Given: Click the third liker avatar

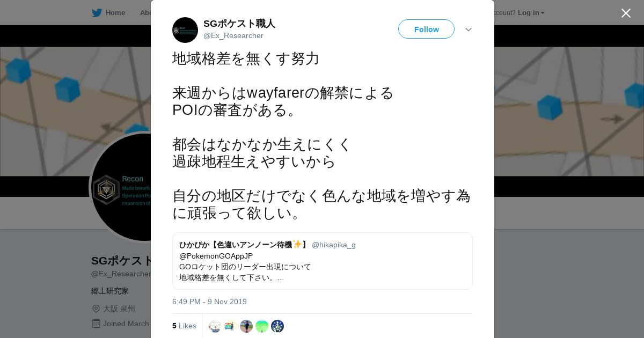Looking at the screenshot, I should point(246,326).
